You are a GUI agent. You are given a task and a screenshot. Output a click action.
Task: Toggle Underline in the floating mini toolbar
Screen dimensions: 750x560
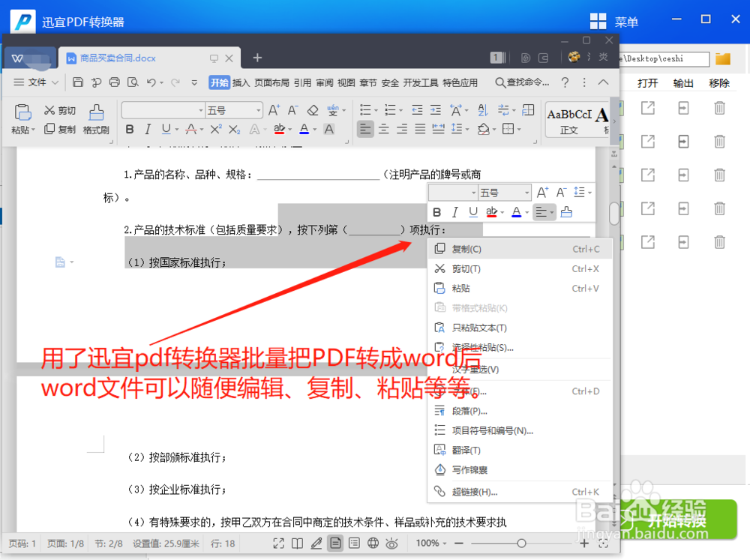click(473, 212)
